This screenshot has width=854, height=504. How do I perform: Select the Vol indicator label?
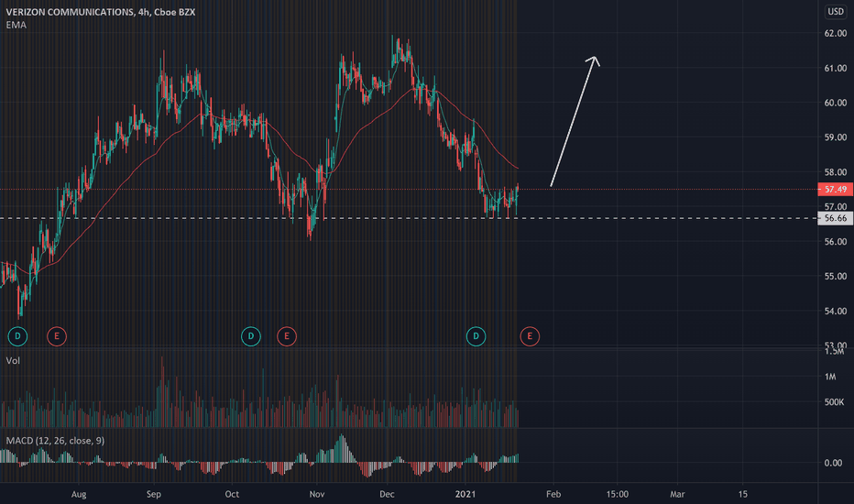pos(13,361)
